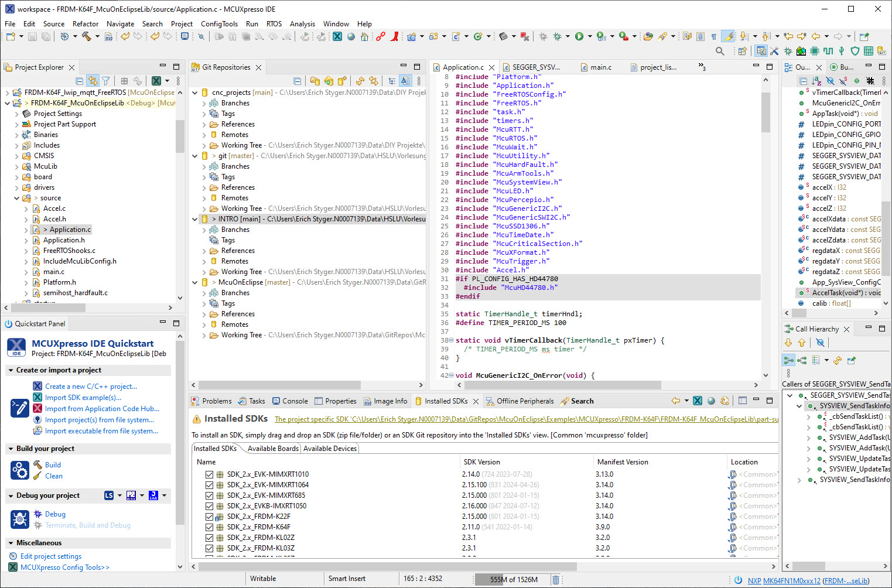Switch to the Available Boards tab
Image resolution: width=892 pixels, height=588 pixels.
[x=272, y=448]
